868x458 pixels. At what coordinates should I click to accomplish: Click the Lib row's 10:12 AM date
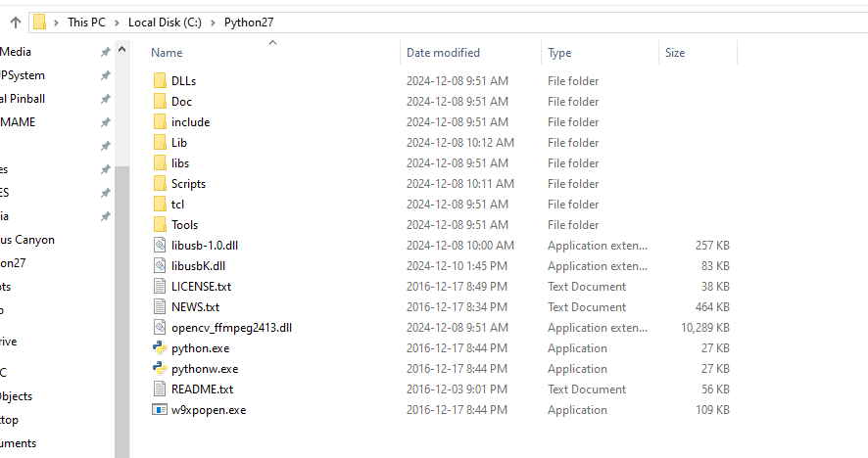460,143
